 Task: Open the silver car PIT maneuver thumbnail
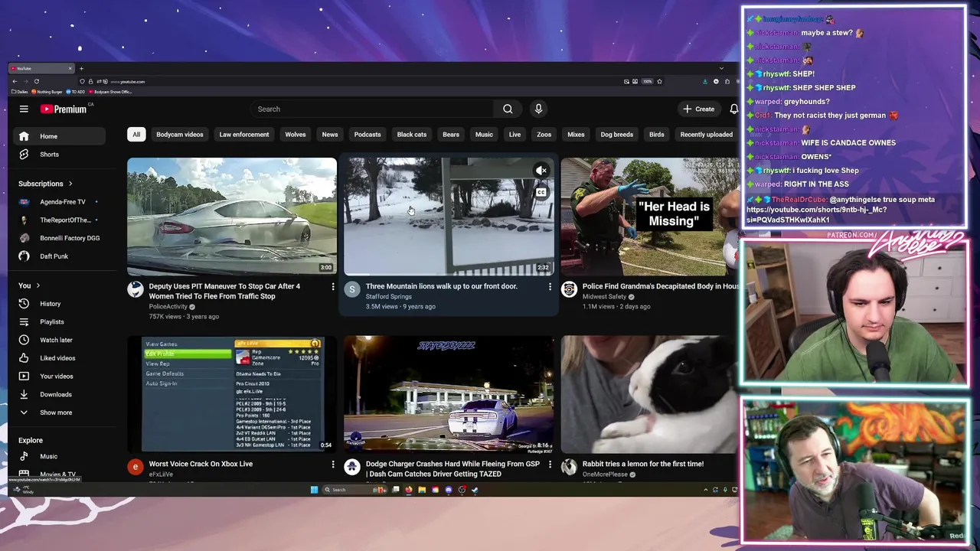232,217
